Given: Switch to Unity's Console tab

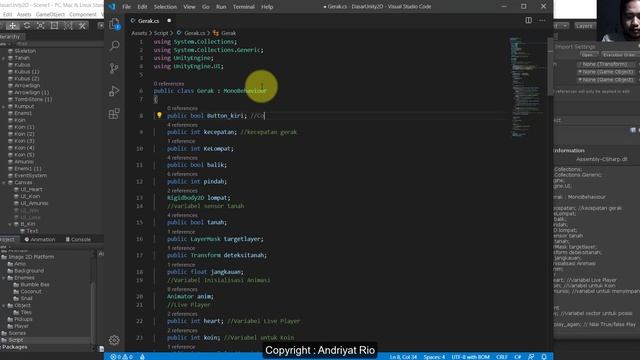Looking at the screenshot, I should click(x=78, y=239).
